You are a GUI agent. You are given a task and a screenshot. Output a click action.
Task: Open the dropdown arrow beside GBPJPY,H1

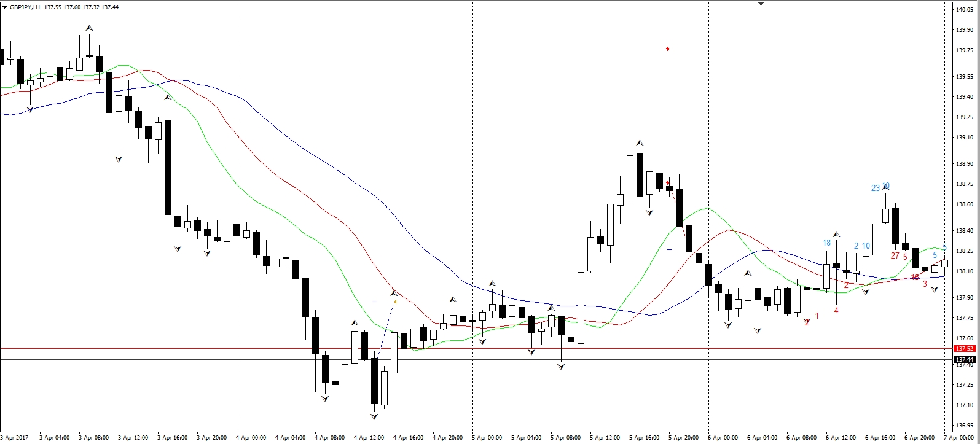click(x=5, y=7)
